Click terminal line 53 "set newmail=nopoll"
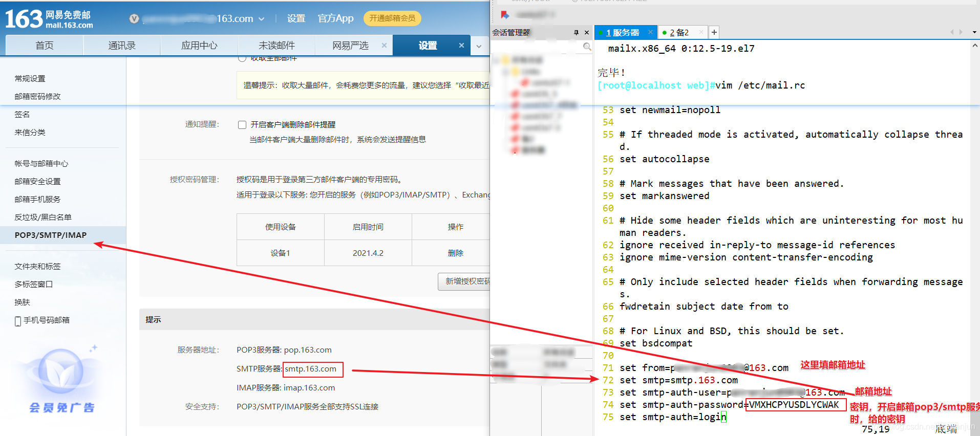The image size is (980, 436). tap(670, 110)
